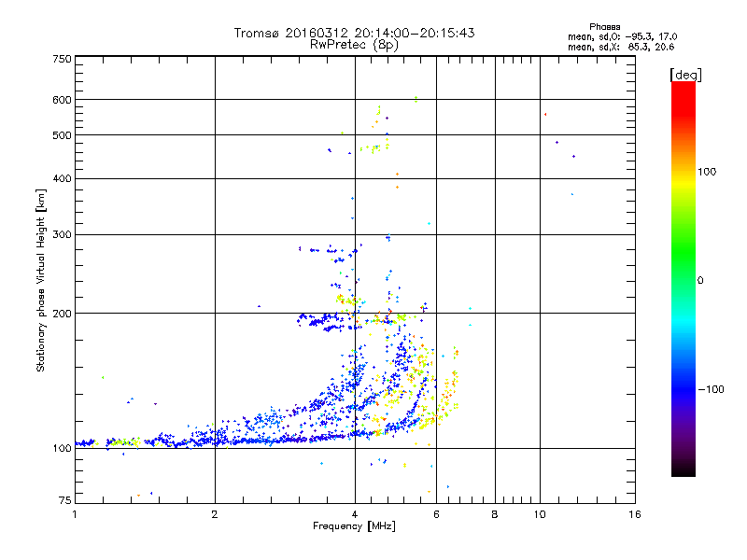Select the 'mean, sd,X: 85.3, 20.6' line
This screenshot has width=747, height=560.
pos(621,47)
